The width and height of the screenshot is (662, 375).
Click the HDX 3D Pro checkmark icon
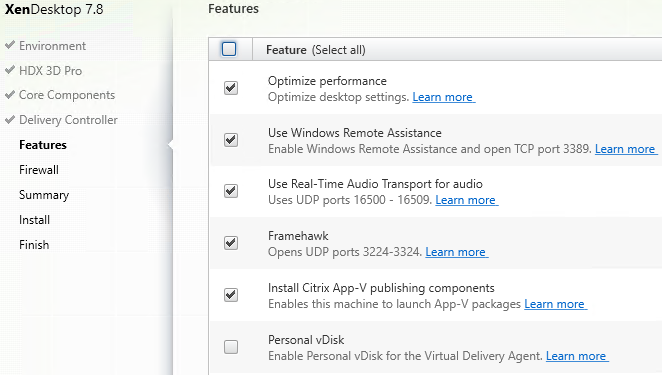(x=10, y=70)
